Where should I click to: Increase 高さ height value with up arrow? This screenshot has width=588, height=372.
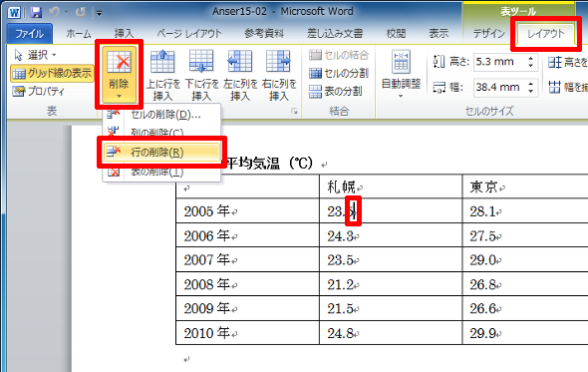530,58
